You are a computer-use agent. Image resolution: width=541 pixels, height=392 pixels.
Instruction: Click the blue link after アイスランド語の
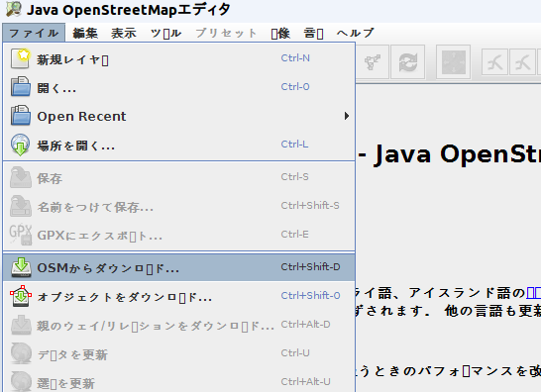tap(533, 293)
